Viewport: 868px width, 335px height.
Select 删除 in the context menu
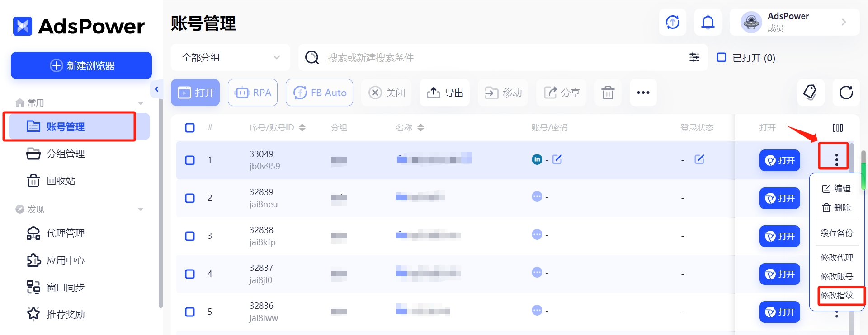tap(836, 208)
